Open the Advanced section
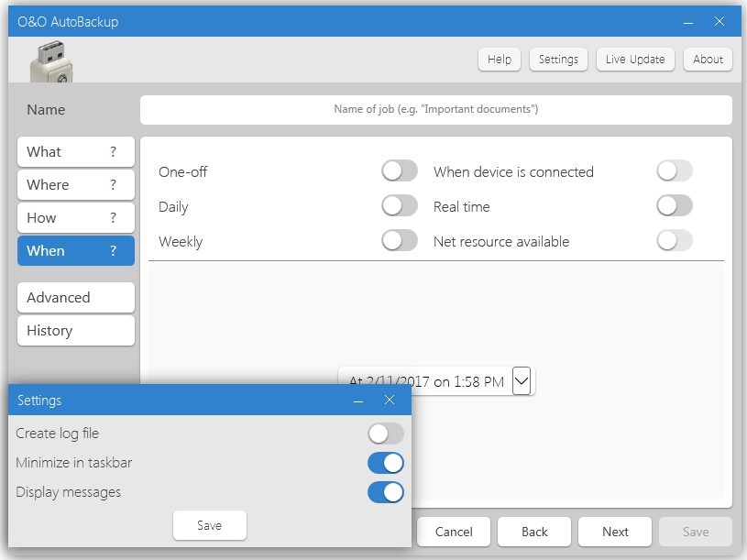 [x=75, y=298]
